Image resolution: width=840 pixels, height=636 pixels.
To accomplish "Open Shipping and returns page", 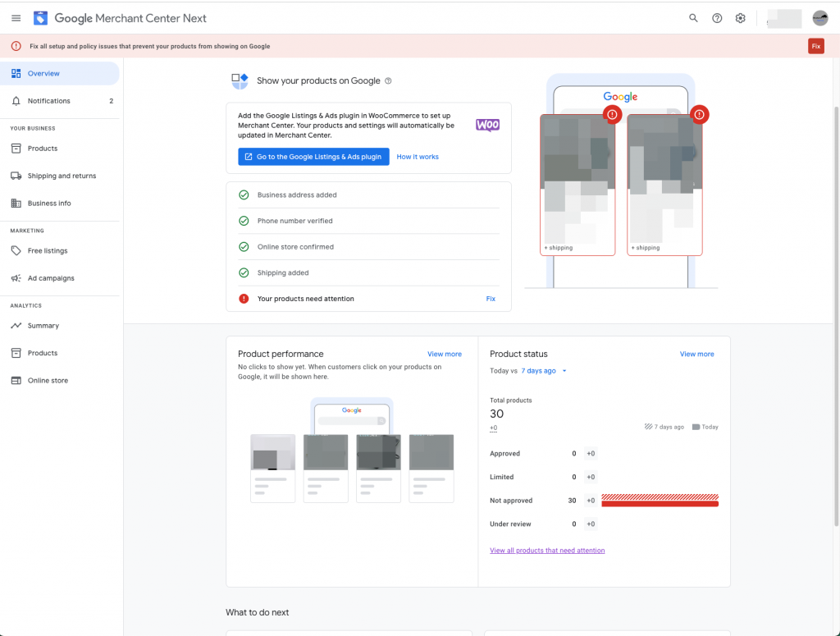I will click(x=59, y=176).
